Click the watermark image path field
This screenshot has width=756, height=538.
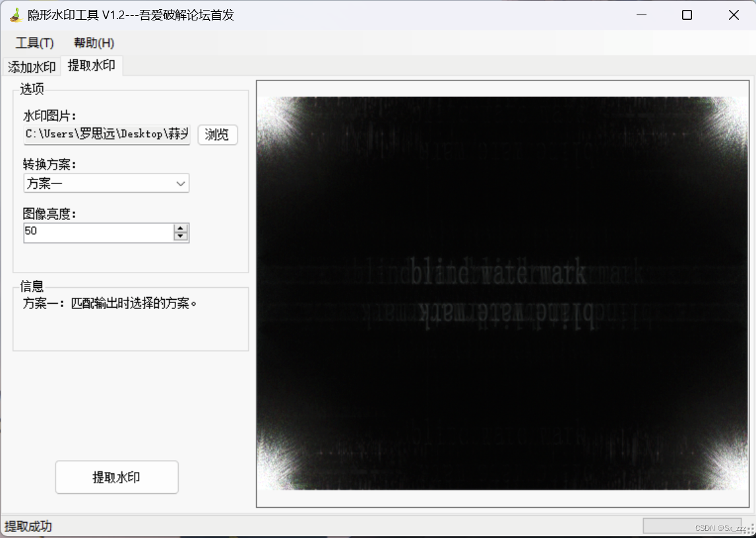tap(107, 135)
